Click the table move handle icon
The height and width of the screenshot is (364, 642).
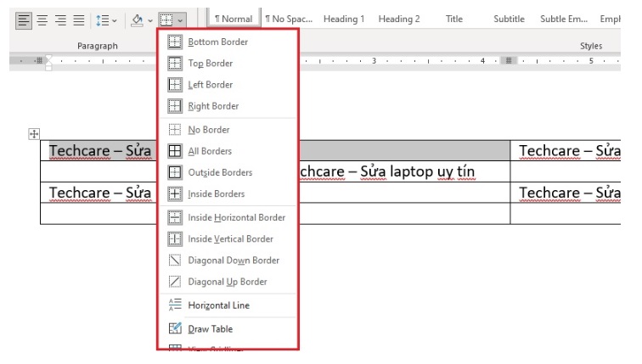pyautogui.click(x=35, y=133)
